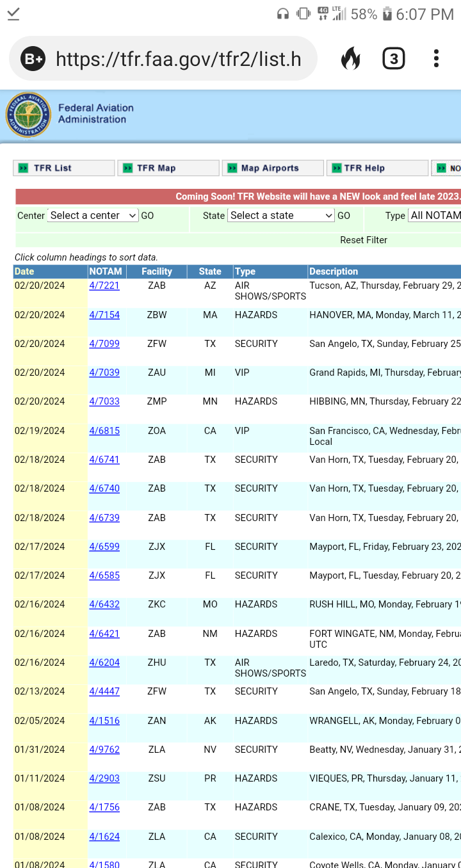Tap the vibrate mode status icon
This screenshot has height=868, width=461.
[x=303, y=14]
